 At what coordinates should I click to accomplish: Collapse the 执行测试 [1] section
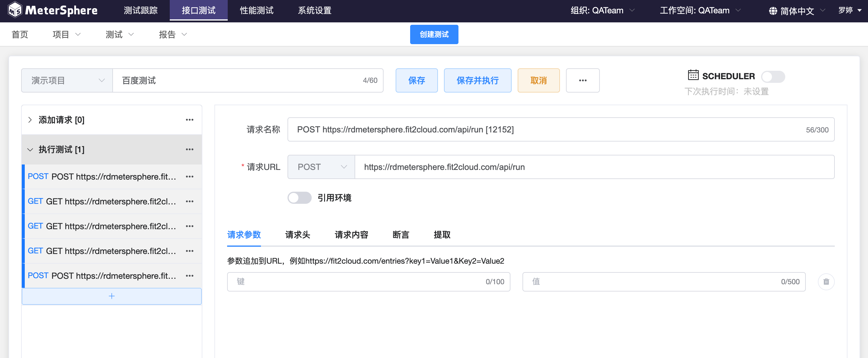[x=30, y=149]
